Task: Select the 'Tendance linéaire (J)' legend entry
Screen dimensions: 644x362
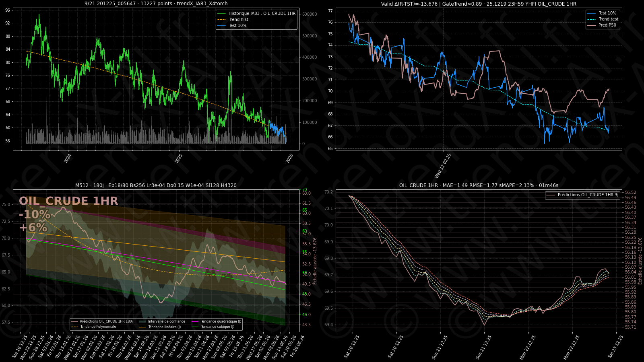Action: 164,327
